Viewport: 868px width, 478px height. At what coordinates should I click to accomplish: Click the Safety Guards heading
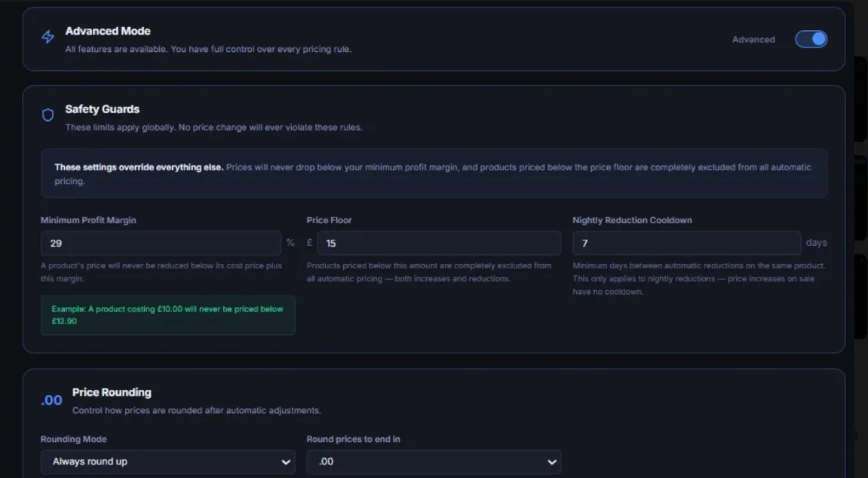[x=103, y=109]
